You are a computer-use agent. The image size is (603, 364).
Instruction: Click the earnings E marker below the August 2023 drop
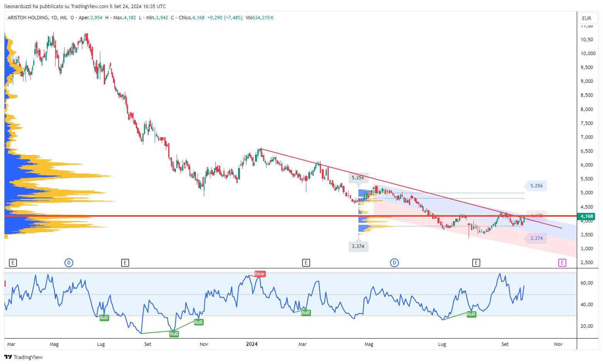[x=125, y=263]
